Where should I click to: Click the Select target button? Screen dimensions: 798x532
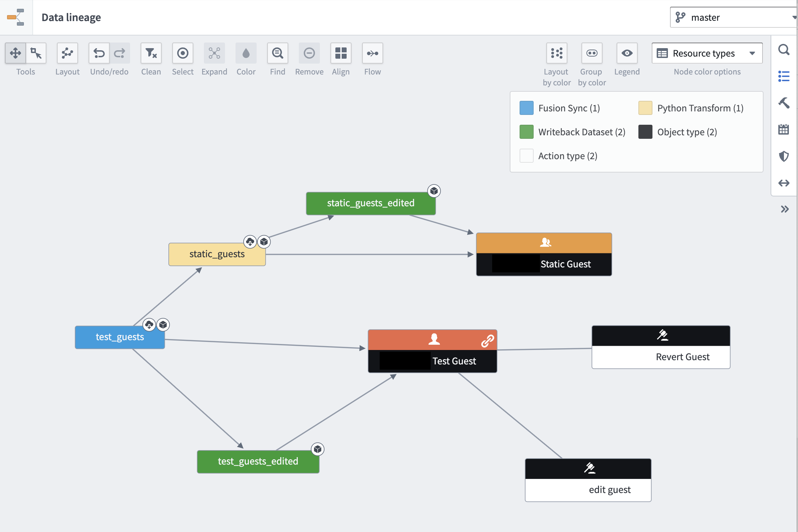click(182, 53)
